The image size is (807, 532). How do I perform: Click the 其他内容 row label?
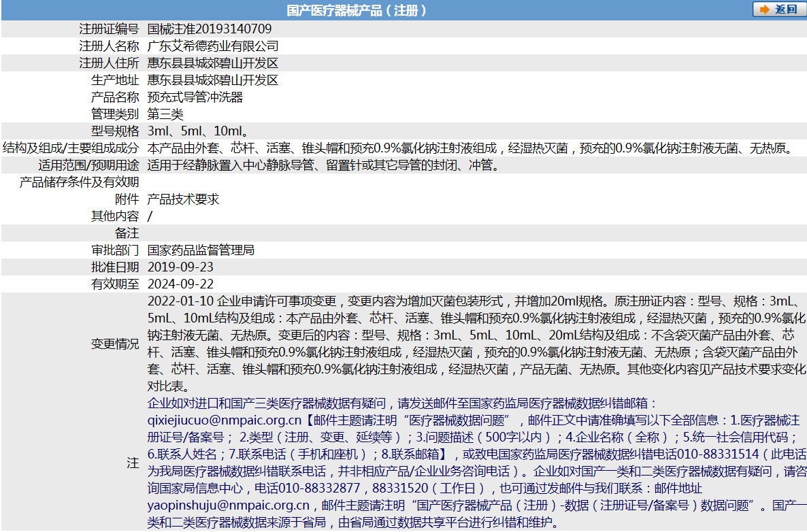115,216
